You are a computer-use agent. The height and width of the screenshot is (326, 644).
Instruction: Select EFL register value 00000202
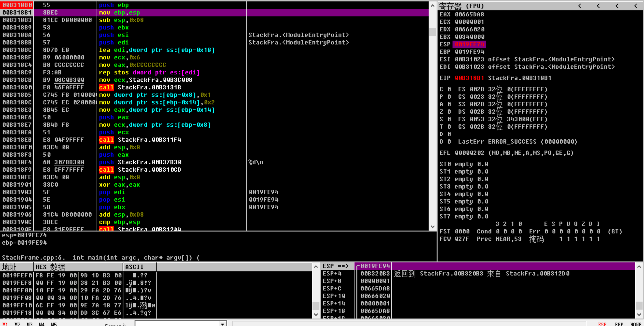pyautogui.click(x=469, y=153)
